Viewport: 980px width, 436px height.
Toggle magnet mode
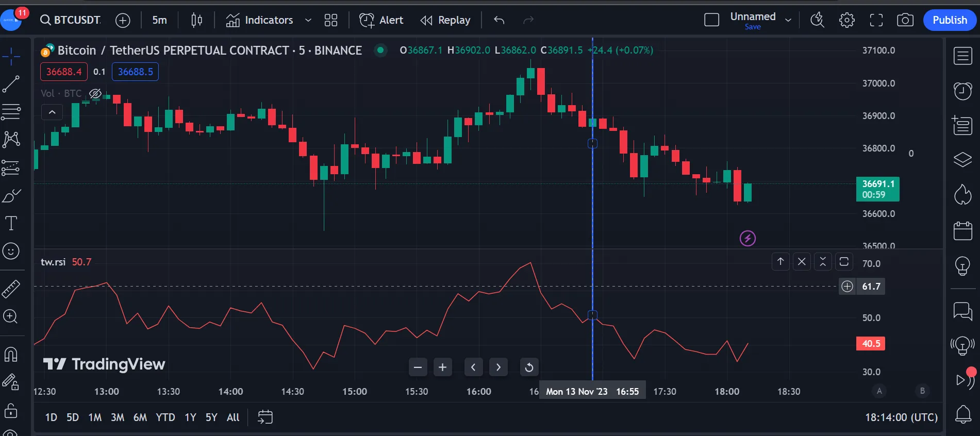pos(11,355)
